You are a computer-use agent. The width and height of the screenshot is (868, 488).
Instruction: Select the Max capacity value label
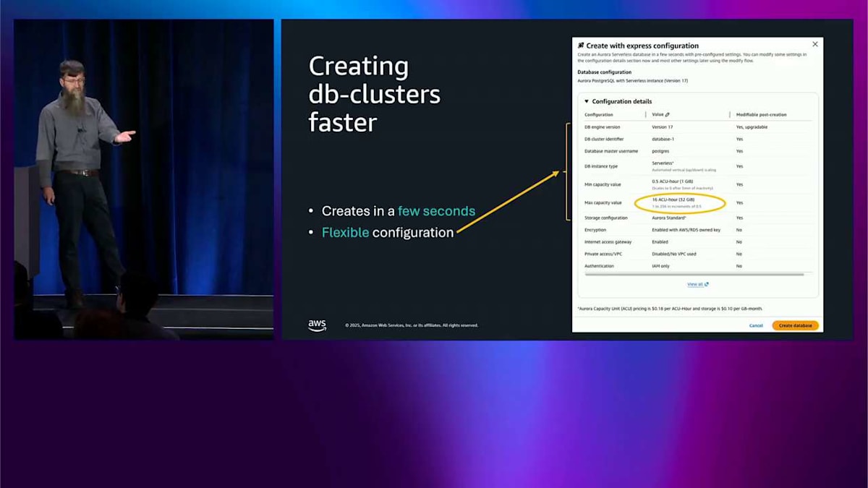[x=603, y=202]
